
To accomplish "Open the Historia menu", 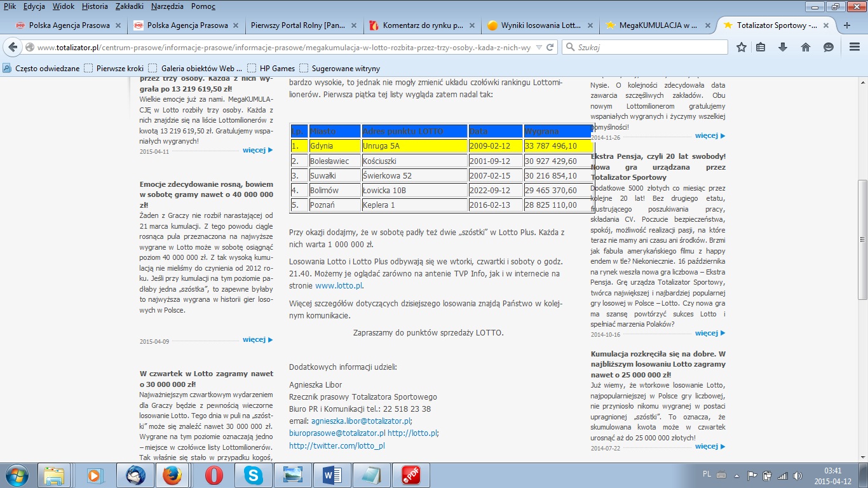I will [x=95, y=6].
